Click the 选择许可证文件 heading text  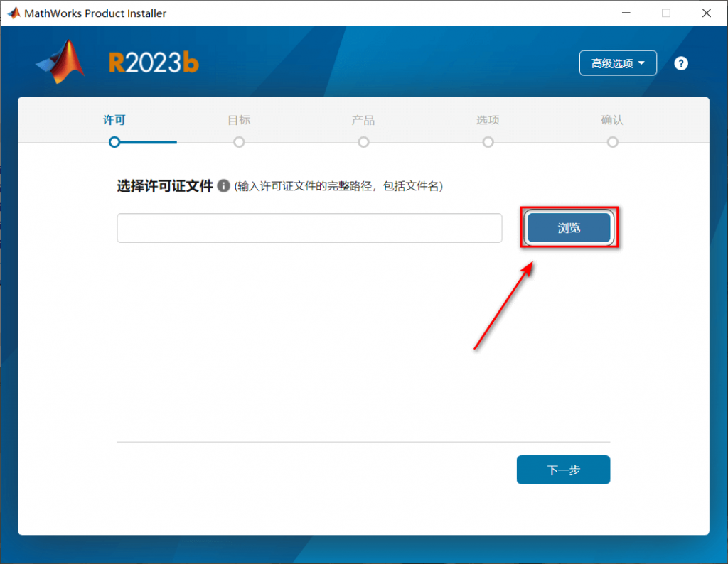[165, 186]
